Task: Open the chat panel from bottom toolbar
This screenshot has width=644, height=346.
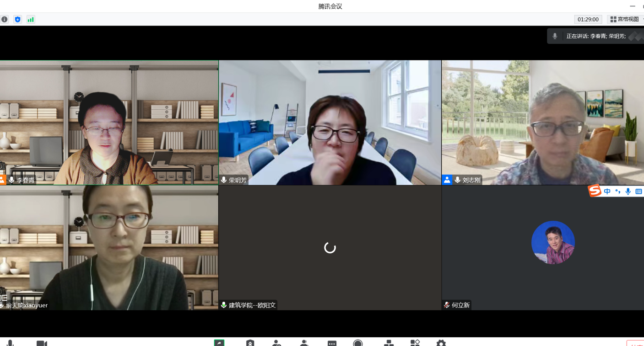Action: (x=332, y=343)
